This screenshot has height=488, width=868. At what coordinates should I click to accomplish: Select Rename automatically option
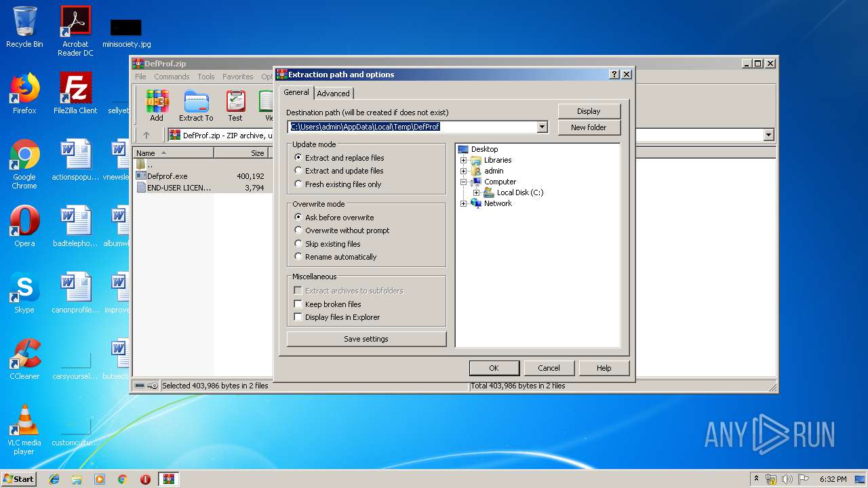pyautogui.click(x=336, y=257)
